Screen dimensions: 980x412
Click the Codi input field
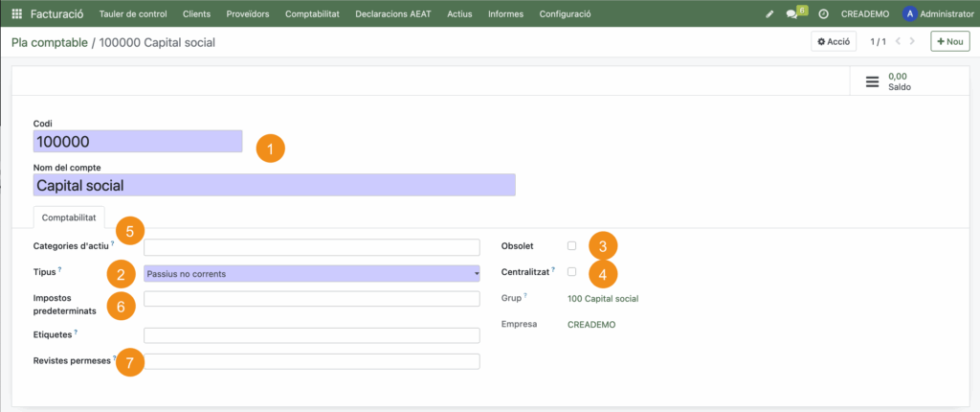pos(138,142)
